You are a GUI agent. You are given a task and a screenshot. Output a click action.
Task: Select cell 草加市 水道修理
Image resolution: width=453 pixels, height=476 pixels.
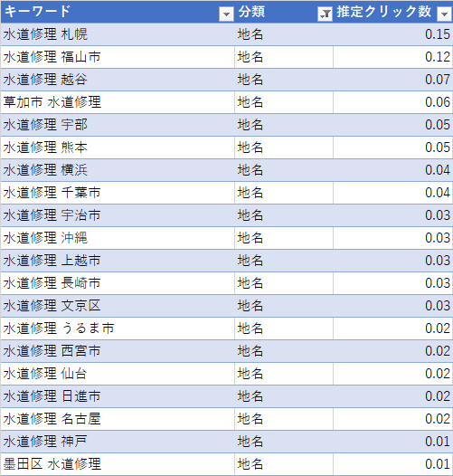[118, 102]
